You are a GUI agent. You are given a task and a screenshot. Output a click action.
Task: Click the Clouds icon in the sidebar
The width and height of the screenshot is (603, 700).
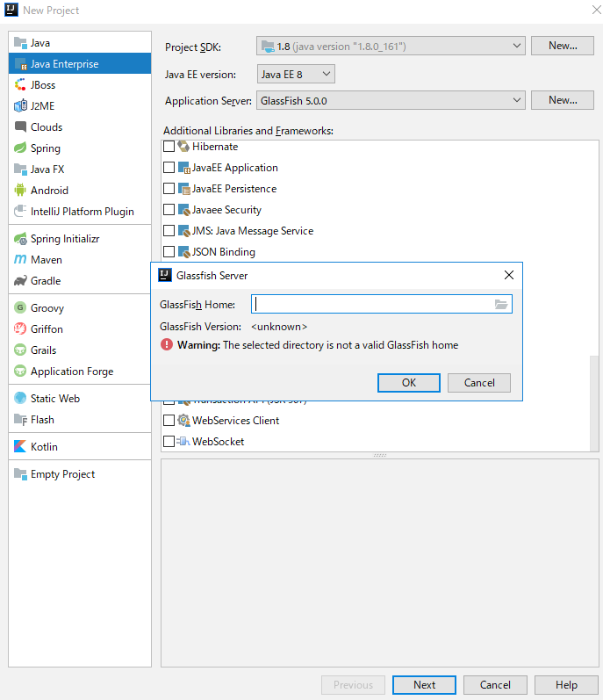click(x=20, y=126)
